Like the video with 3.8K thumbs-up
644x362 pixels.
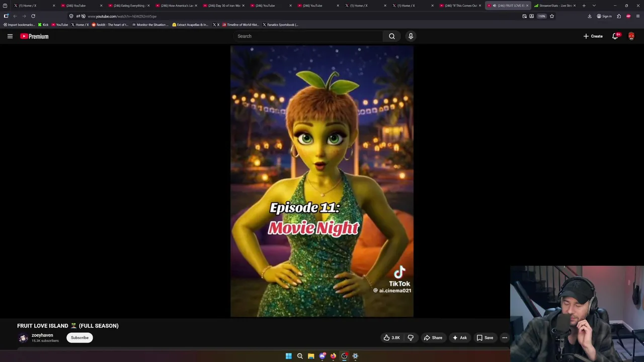391,338
